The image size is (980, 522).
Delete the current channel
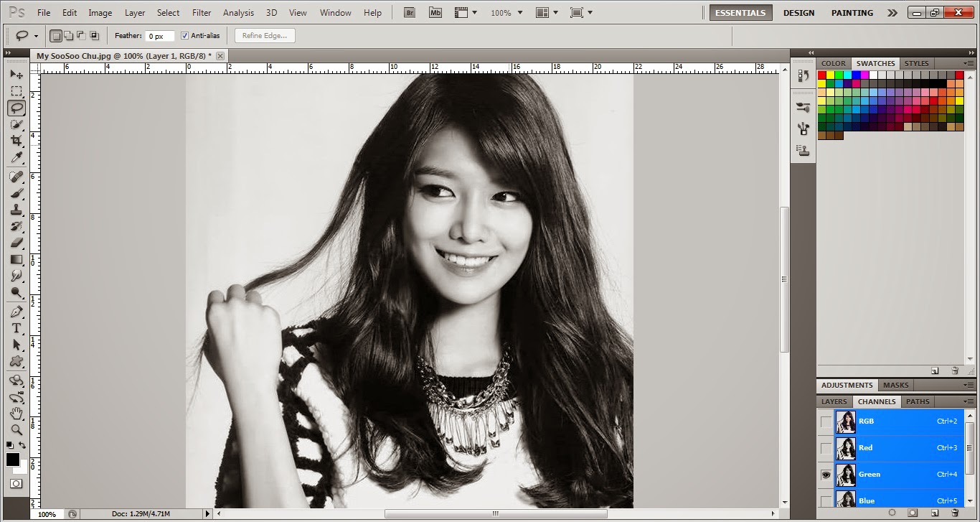point(955,513)
